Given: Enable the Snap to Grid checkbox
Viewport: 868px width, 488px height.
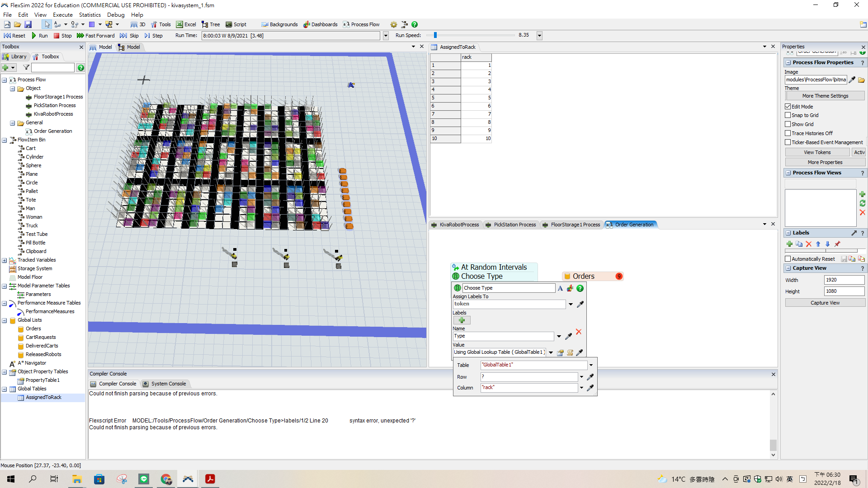Looking at the screenshot, I should pos(788,115).
